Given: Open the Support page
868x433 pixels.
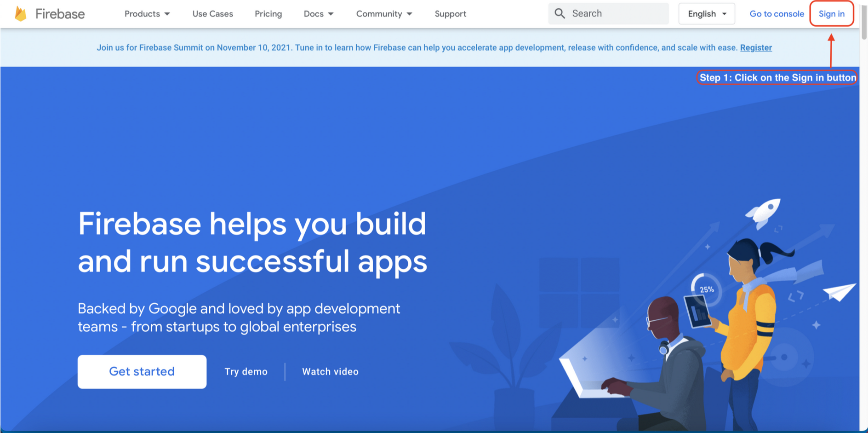Looking at the screenshot, I should click(451, 14).
